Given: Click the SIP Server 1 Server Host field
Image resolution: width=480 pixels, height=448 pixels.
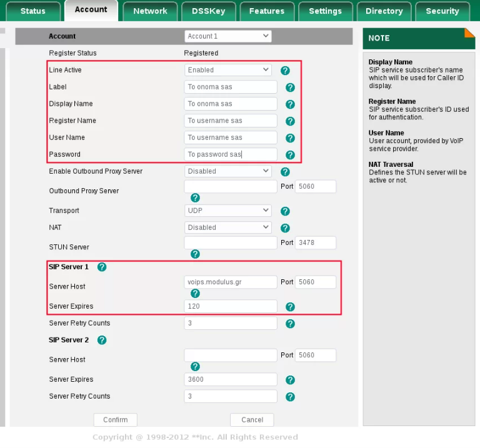Looking at the screenshot, I should (230, 282).
